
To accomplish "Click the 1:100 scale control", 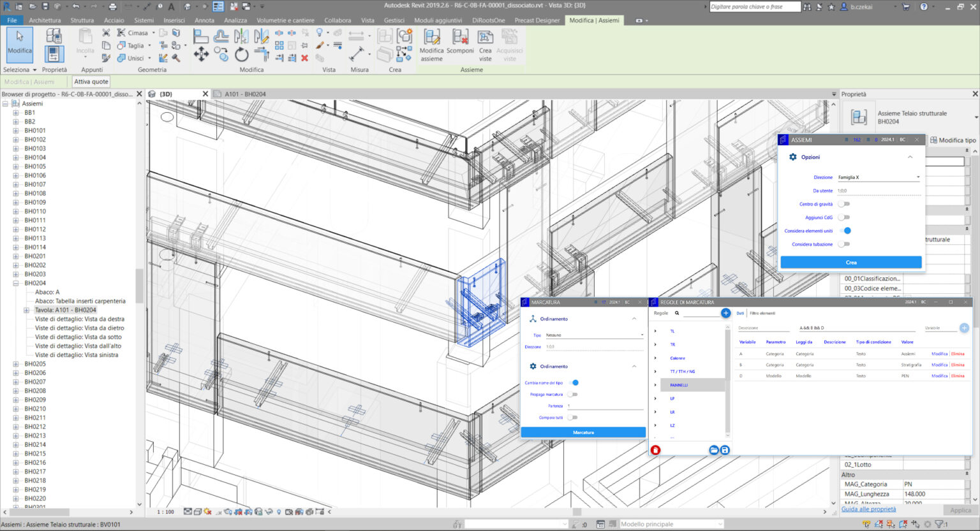I will point(165,511).
